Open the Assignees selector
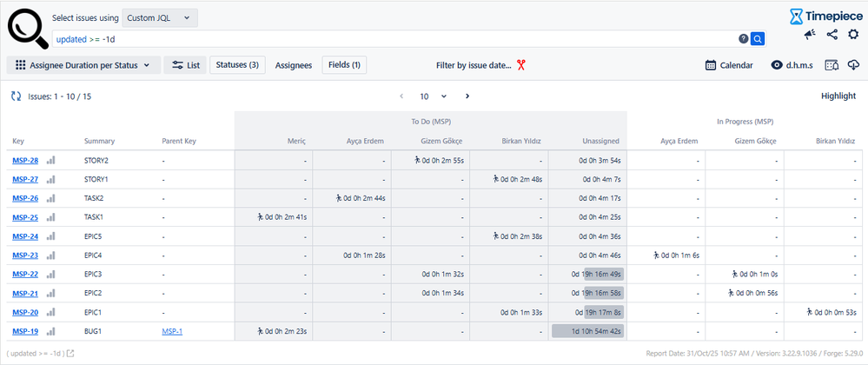Viewport: 868px width, 365px height. click(294, 65)
